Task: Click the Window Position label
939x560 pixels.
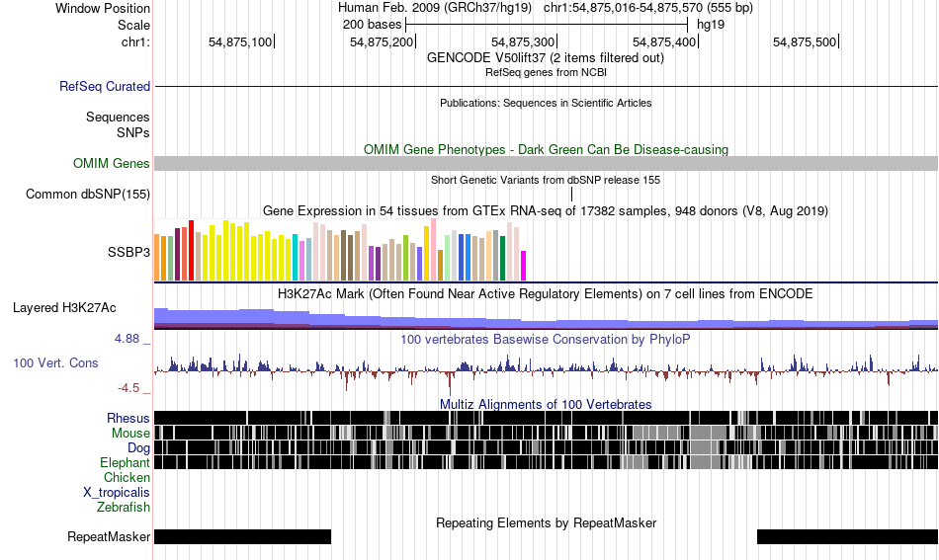Action: tap(103, 8)
